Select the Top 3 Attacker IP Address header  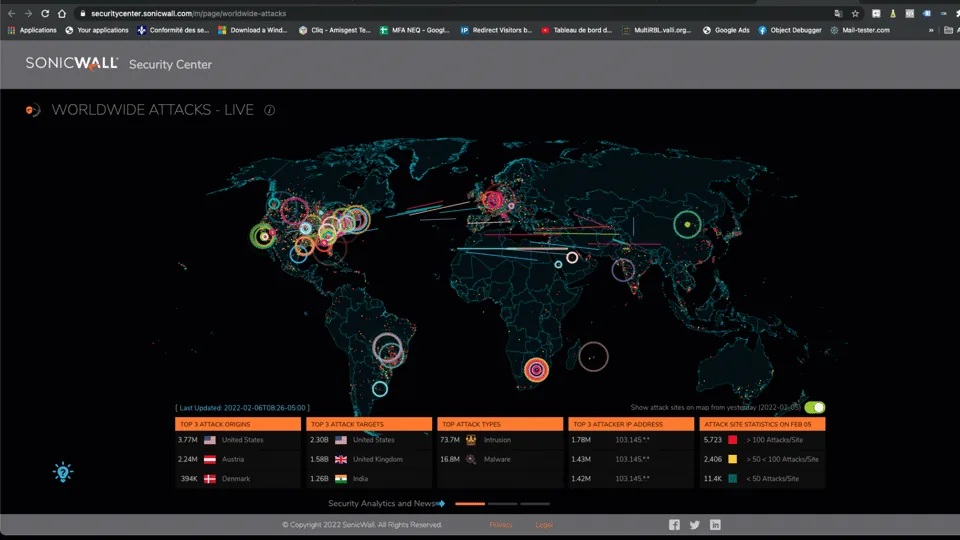pyautogui.click(x=631, y=424)
